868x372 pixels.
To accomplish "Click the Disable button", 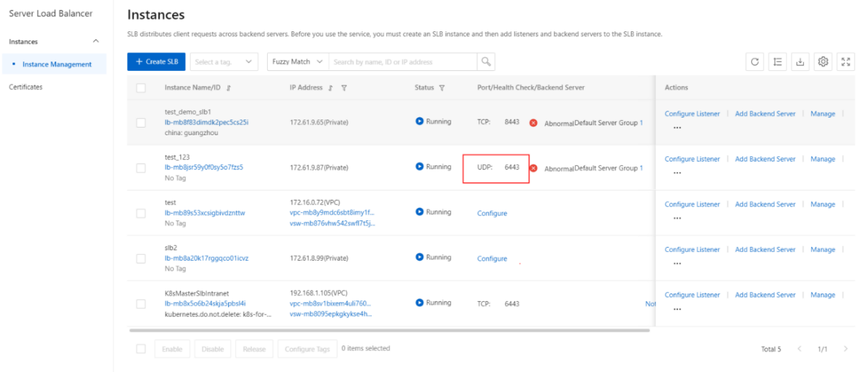I will tap(212, 349).
